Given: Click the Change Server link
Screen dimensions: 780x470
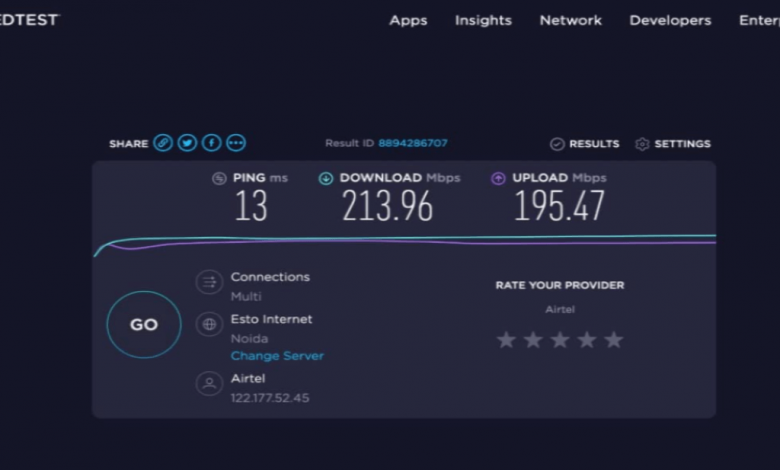Looking at the screenshot, I should [277, 356].
